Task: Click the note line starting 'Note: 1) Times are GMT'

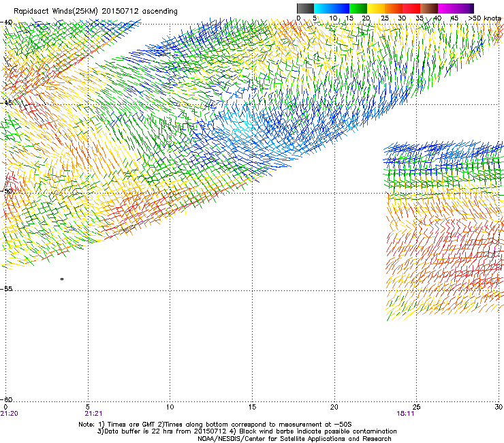Action: [215, 425]
